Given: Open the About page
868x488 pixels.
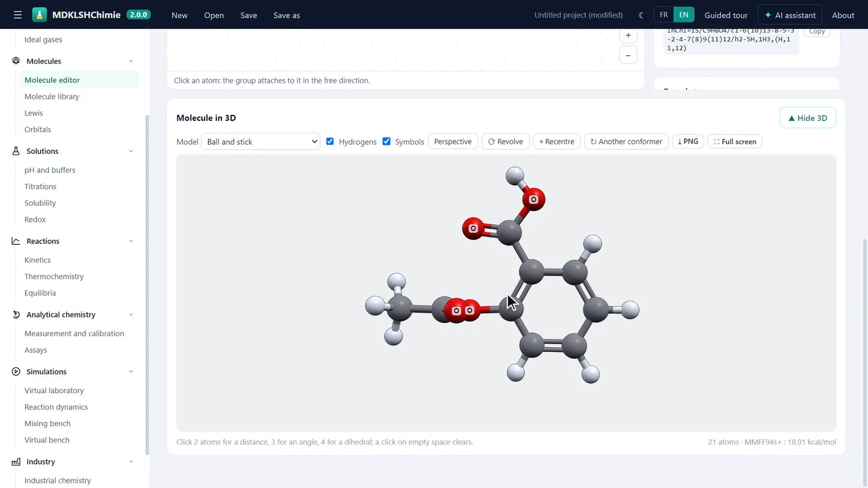Looking at the screenshot, I should point(843,15).
